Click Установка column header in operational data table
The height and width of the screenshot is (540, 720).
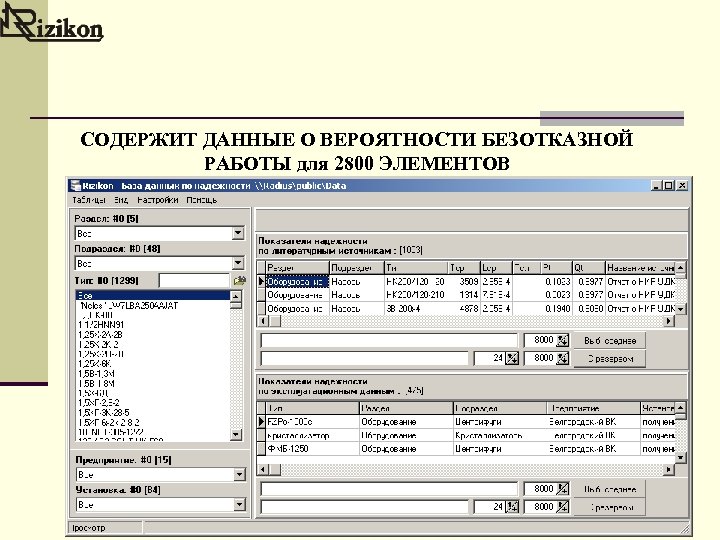click(658, 408)
